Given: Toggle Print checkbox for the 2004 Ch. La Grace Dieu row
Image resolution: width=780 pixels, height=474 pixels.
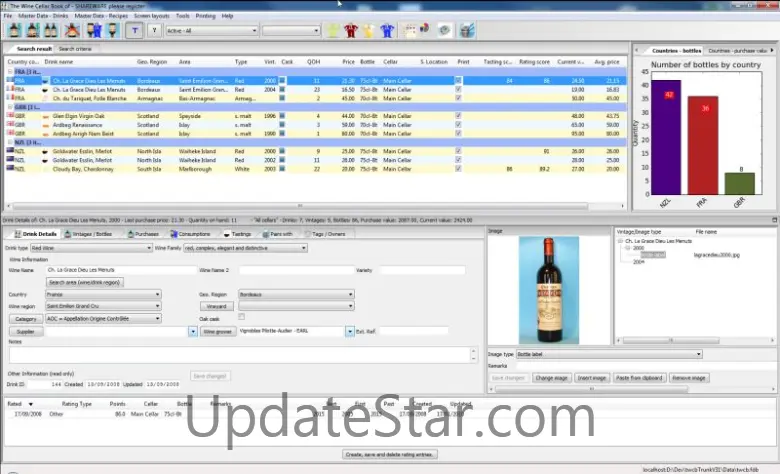Looking at the screenshot, I should pos(458,90).
